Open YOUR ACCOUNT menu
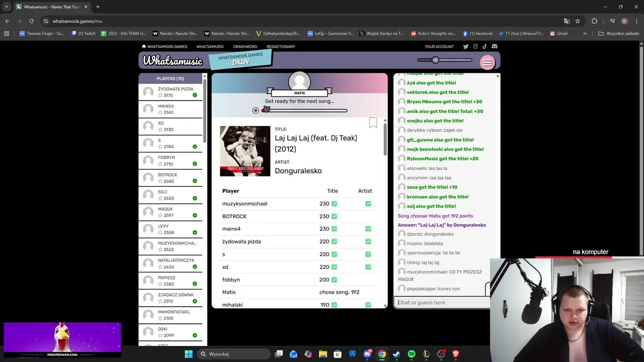Image resolution: width=644 pixels, height=362 pixels. [x=439, y=46]
